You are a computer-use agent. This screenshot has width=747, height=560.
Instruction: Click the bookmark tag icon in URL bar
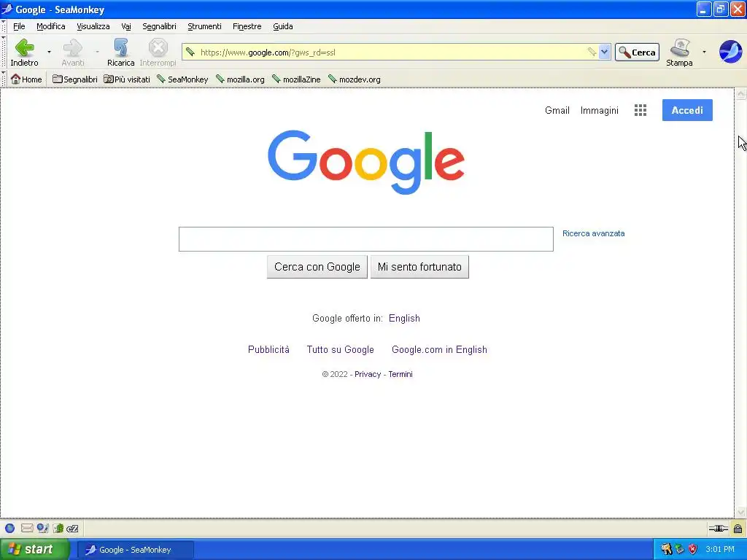click(x=591, y=52)
